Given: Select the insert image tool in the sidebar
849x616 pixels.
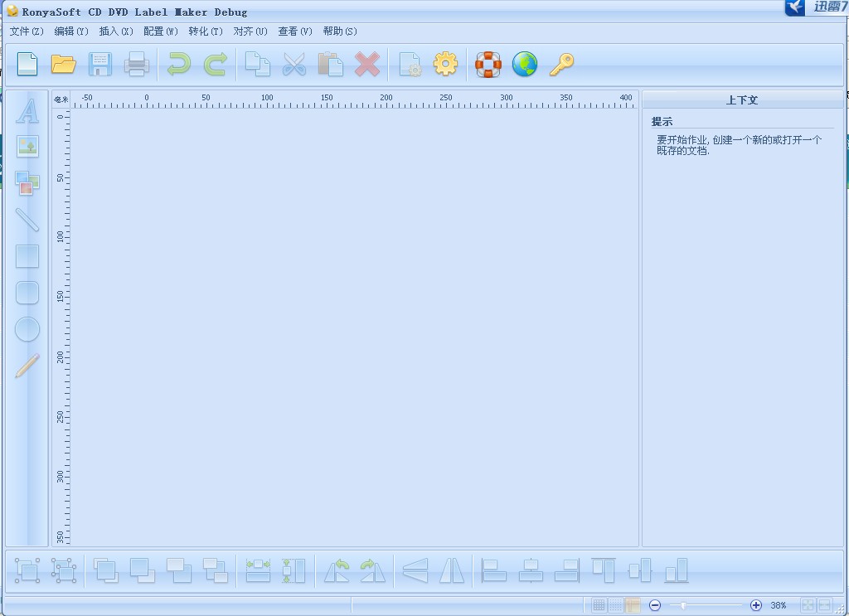Looking at the screenshot, I should [x=27, y=148].
